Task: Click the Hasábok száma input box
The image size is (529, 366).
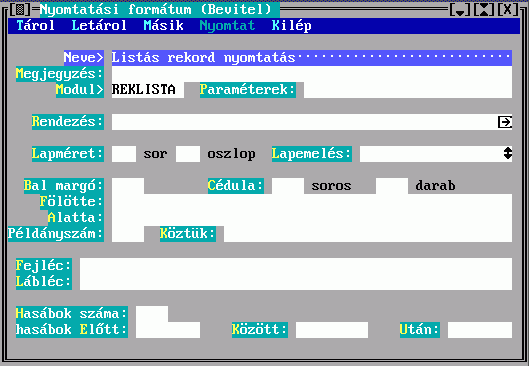Action: pos(152,314)
